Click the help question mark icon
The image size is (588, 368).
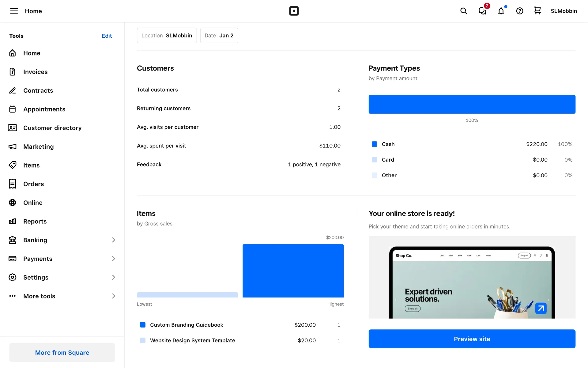(x=519, y=11)
